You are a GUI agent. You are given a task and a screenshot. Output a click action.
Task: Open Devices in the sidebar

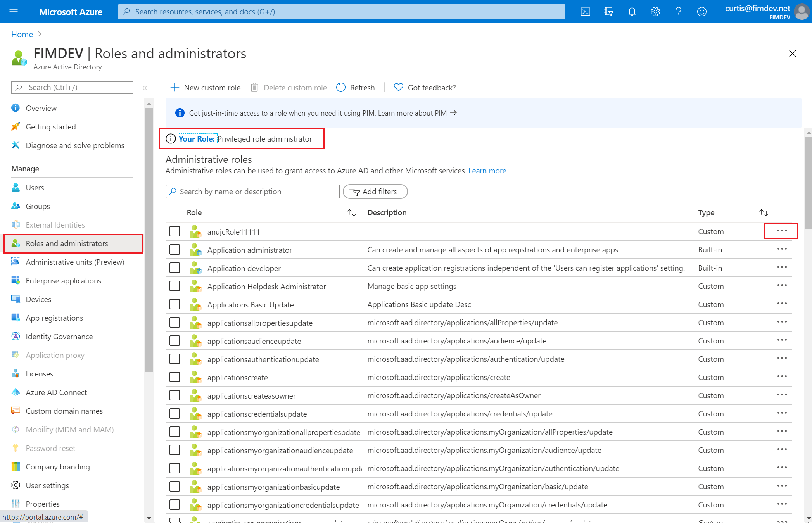38,299
